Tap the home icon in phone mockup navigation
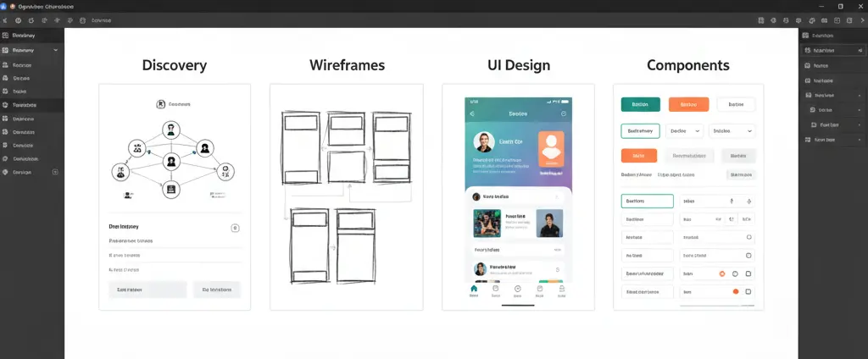868x359 pixels. click(x=474, y=289)
